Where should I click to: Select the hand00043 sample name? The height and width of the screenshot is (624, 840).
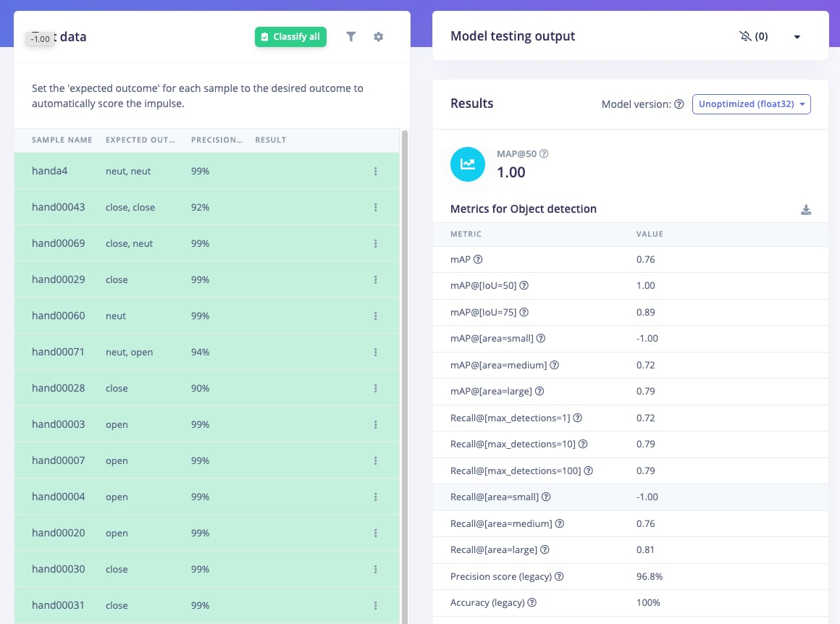(x=58, y=207)
